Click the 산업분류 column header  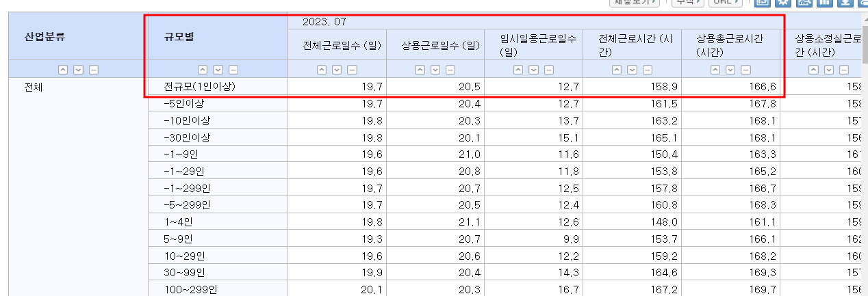(x=44, y=36)
